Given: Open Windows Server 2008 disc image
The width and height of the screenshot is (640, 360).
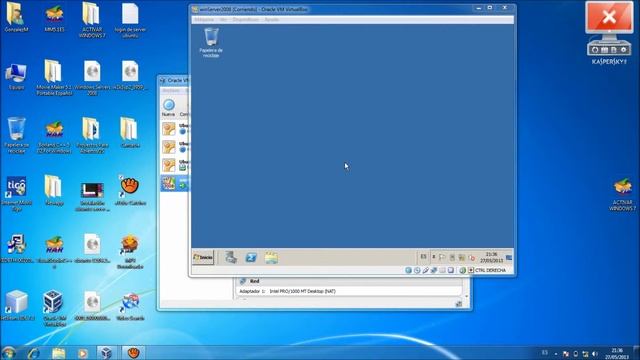Looking at the screenshot, I should pyautogui.click(x=92, y=78).
